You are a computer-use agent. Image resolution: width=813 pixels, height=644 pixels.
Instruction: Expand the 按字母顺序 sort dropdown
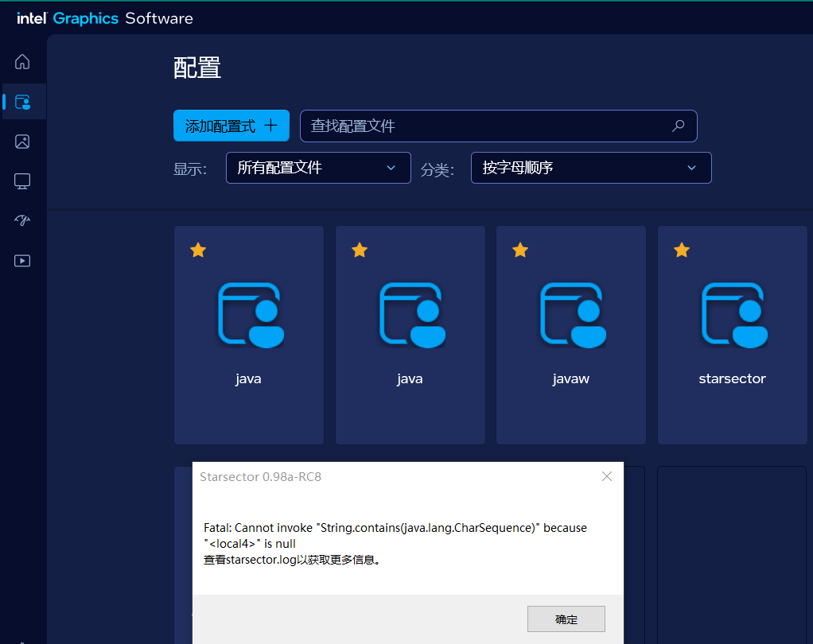coord(591,168)
